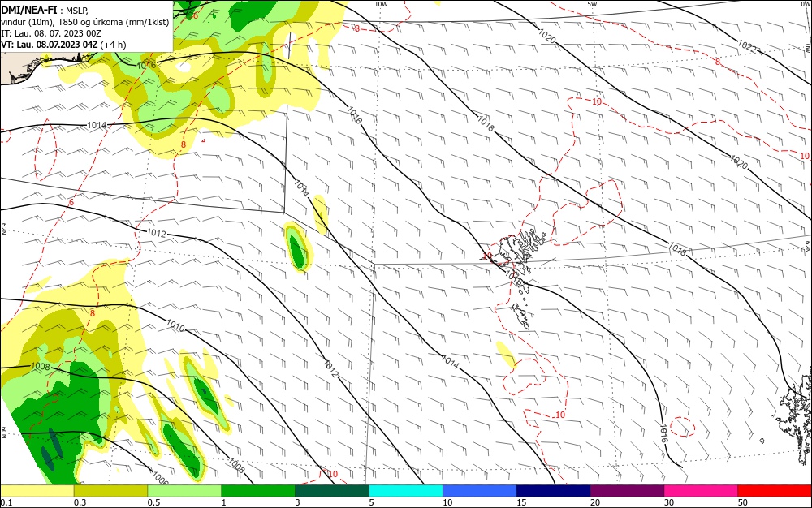Screen dimensions: 812x508
Task: Click legend value "0.1"
Action: (6, 502)
